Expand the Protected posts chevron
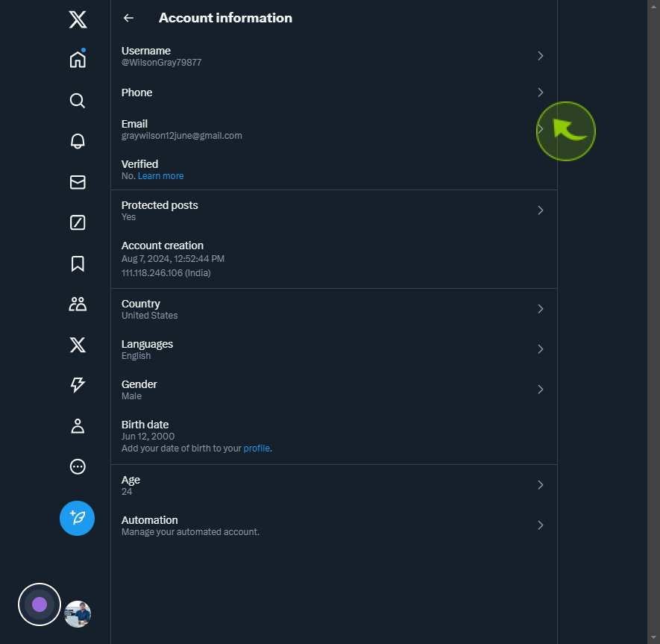Viewport: 660px width, 644px height. [541, 210]
